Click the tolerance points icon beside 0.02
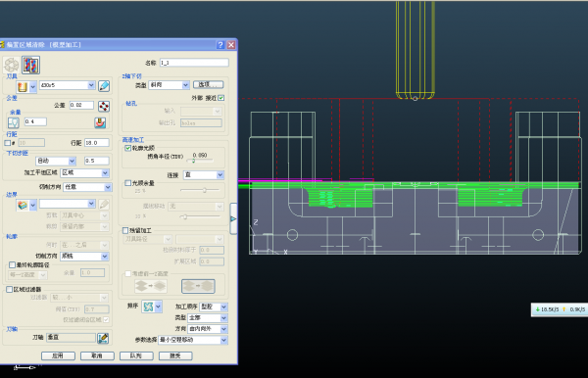This screenshot has width=588, height=378. click(104, 106)
